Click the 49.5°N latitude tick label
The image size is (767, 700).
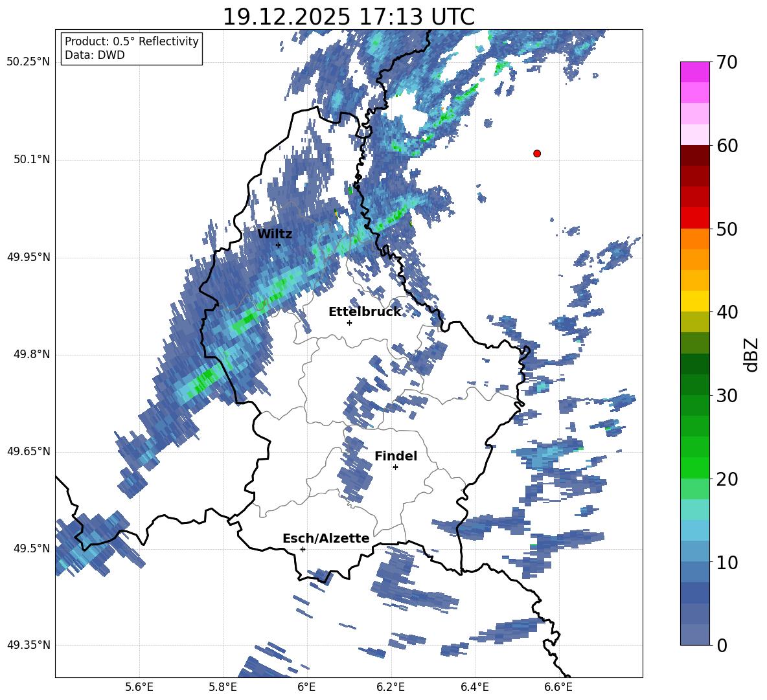32,548
